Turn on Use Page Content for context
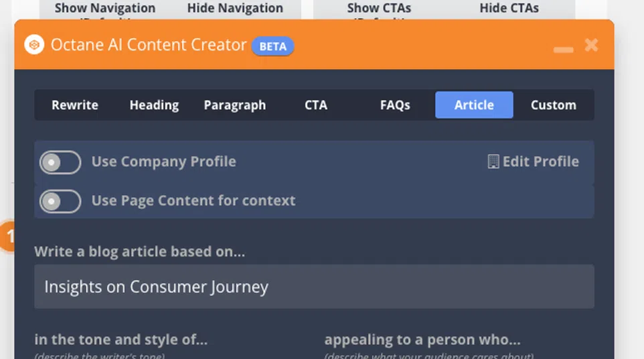This screenshot has height=359, width=644. (x=60, y=202)
